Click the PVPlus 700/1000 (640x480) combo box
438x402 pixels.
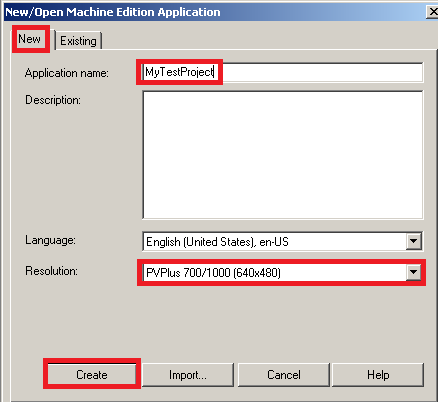(x=282, y=273)
